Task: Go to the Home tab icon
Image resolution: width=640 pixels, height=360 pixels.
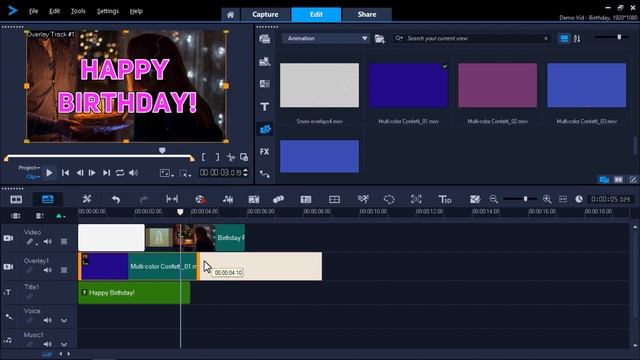Action: click(x=231, y=14)
